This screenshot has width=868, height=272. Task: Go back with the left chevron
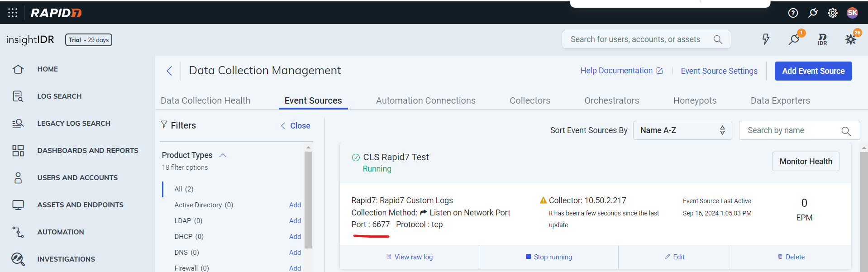click(169, 71)
